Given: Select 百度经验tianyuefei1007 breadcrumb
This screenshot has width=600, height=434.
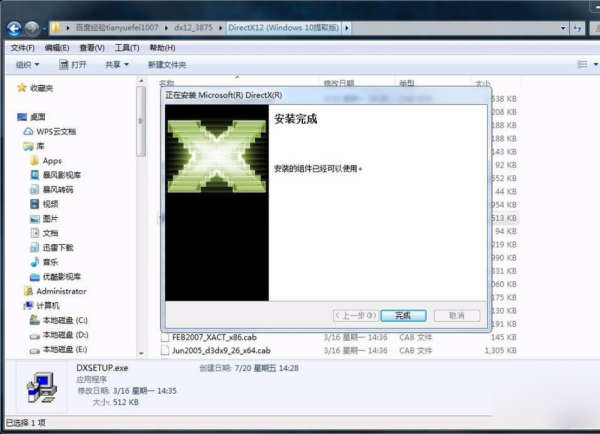Looking at the screenshot, I should pos(116,28).
